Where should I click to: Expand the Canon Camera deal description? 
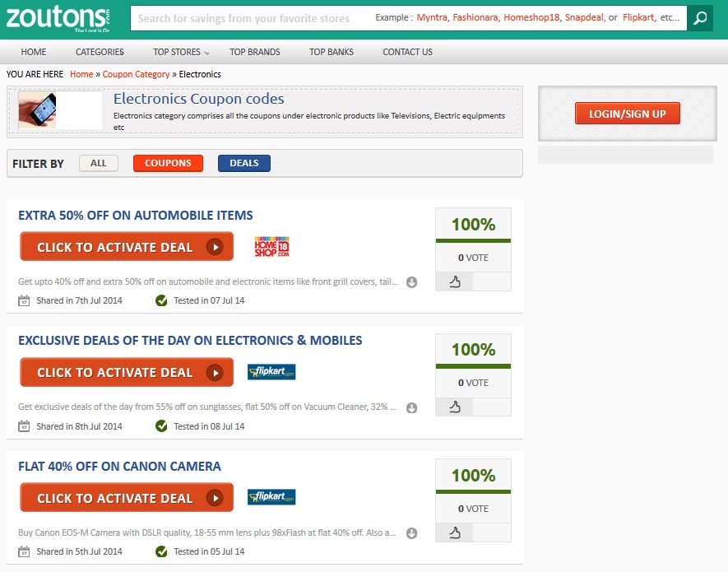pos(412,533)
